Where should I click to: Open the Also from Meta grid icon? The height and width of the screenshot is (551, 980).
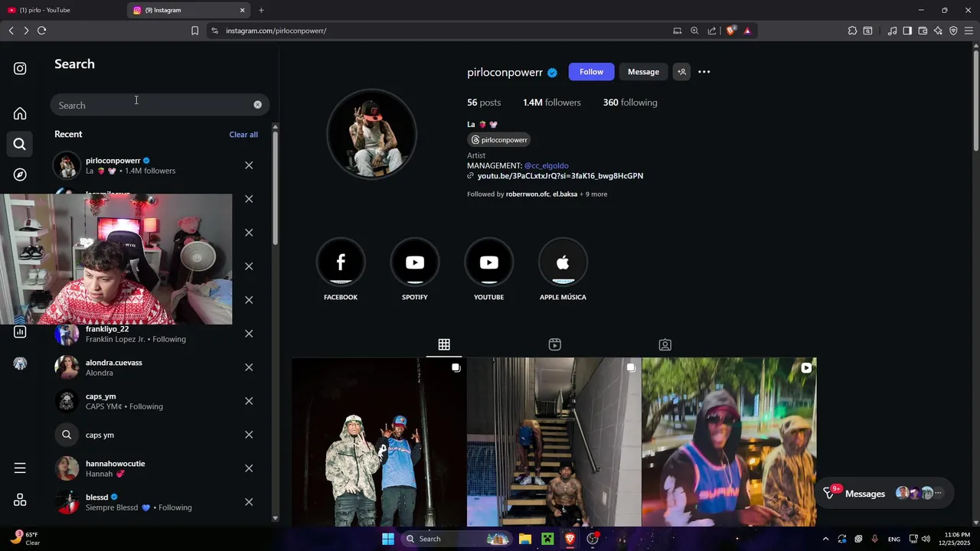coord(20,500)
